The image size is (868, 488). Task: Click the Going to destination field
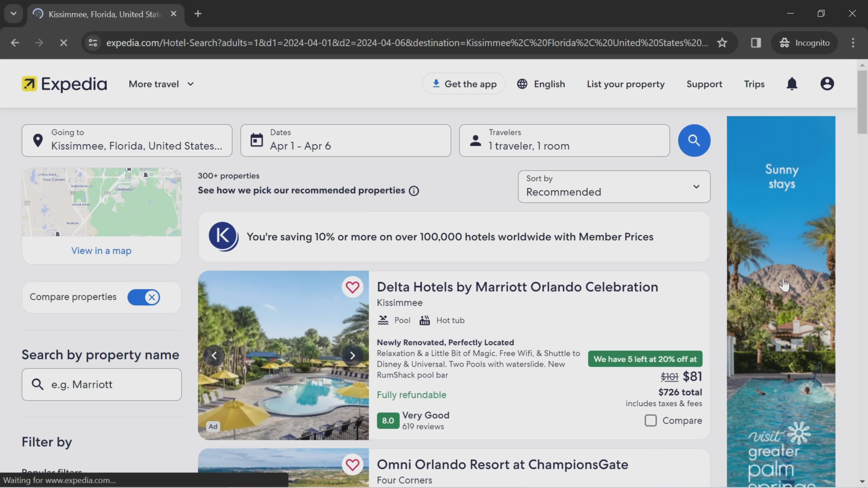coord(127,141)
